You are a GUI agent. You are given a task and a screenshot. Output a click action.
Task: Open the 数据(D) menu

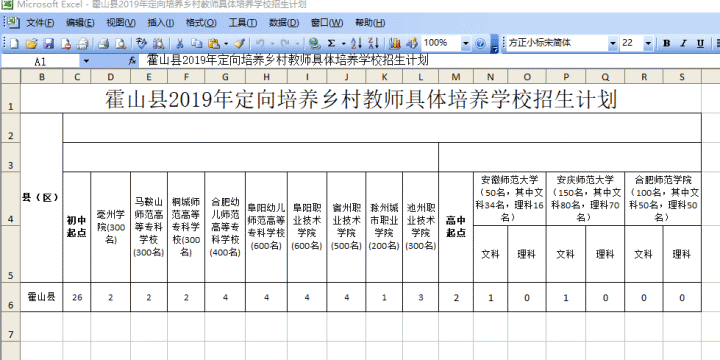click(284, 22)
